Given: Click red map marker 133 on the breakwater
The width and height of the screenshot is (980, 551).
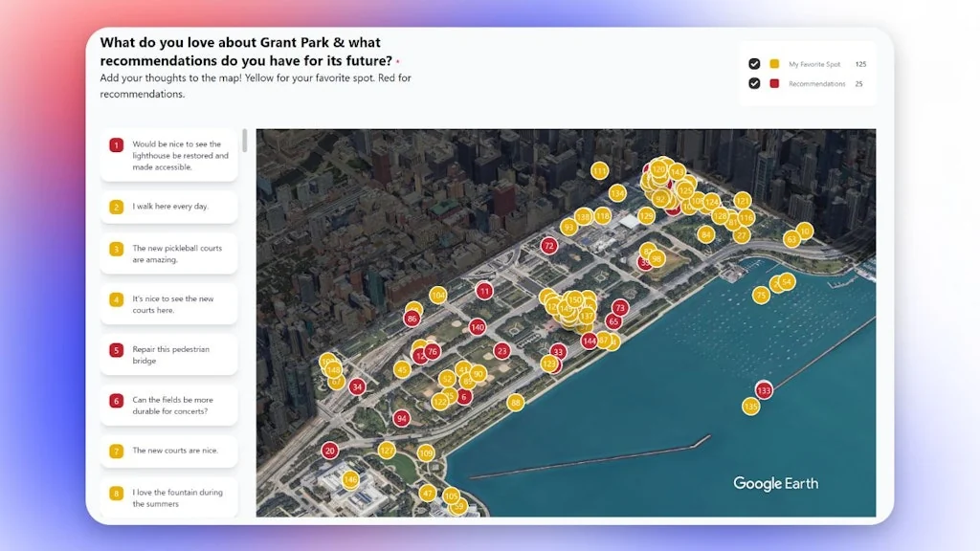Looking at the screenshot, I should tap(764, 390).
